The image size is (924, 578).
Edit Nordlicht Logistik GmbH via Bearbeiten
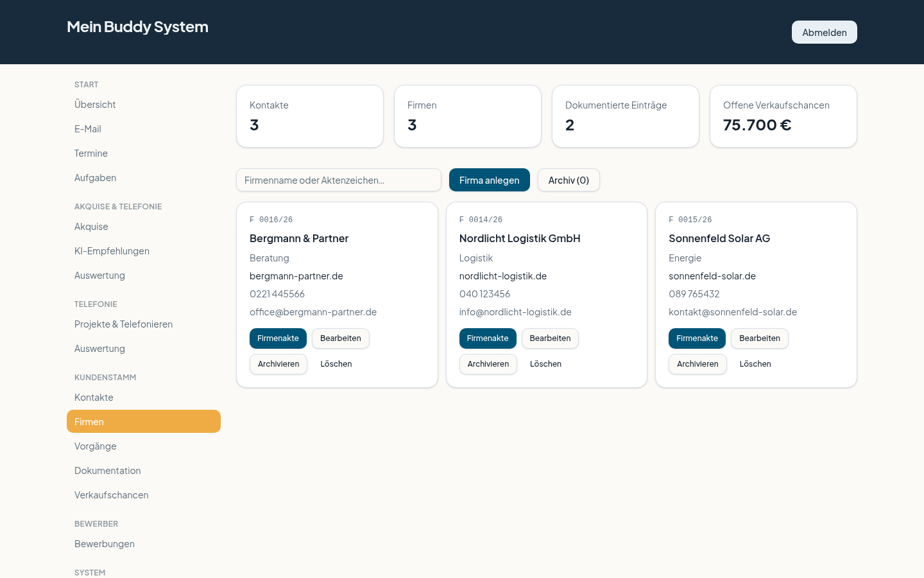pyautogui.click(x=550, y=338)
